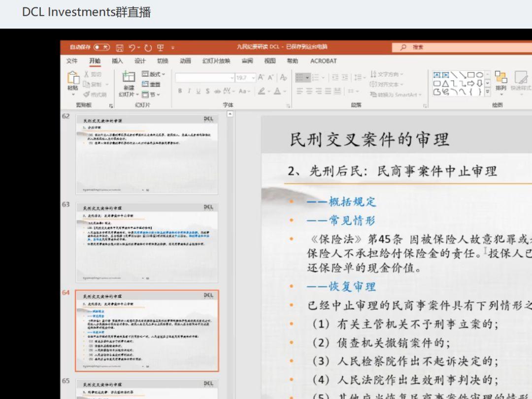Viewport: 532px width, 399px height.
Task: Click the Save icon in the title bar
Action: [x=119, y=48]
